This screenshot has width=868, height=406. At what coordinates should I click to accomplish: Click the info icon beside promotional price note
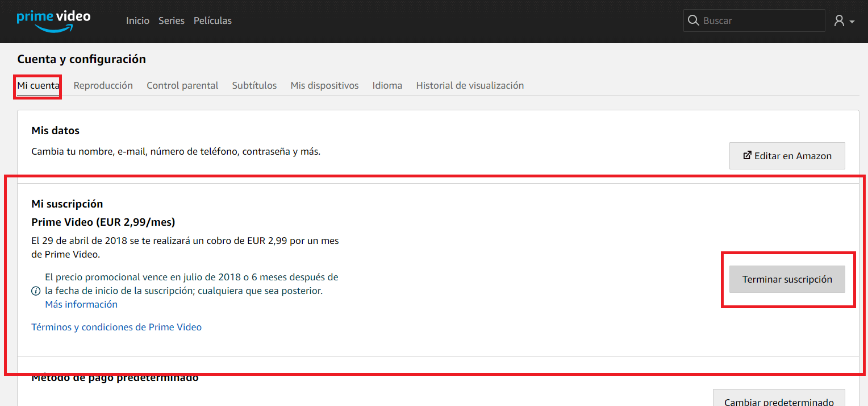[36, 291]
